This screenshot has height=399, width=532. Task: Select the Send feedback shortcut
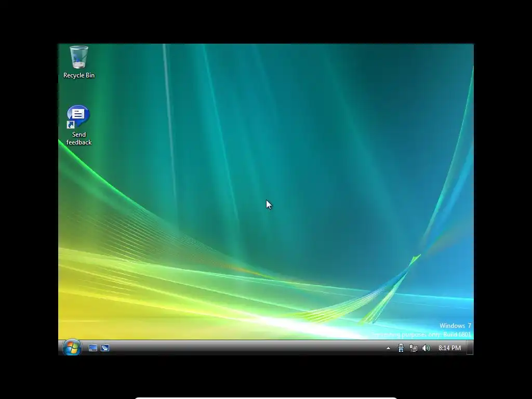[79, 125]
